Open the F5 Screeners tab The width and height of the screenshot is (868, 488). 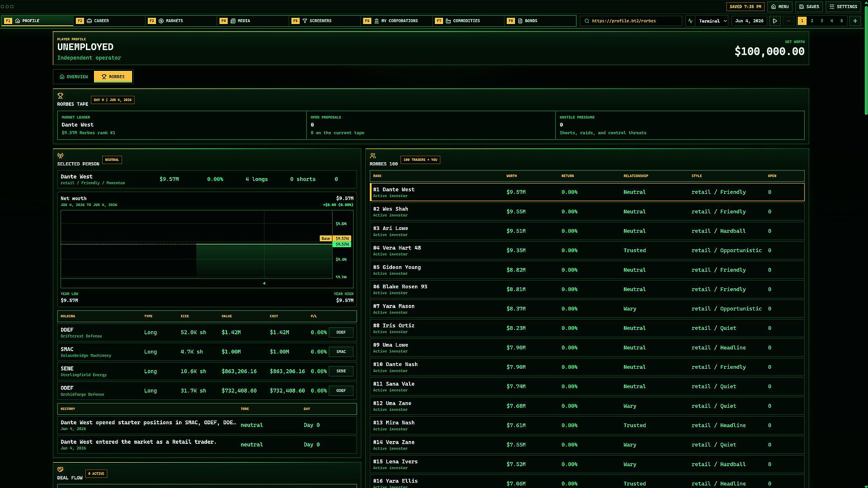pyautogui.click(x=325, y=21)
